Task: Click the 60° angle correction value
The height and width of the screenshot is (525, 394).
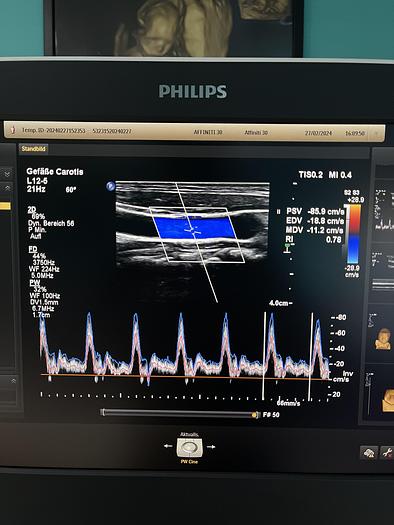Action: click(71, 190)
